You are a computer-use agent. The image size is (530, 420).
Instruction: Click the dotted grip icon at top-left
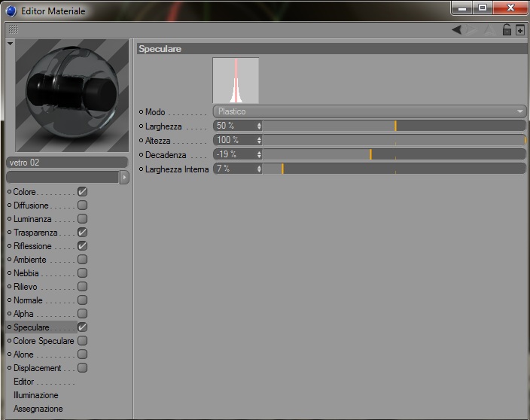(14, 29)
